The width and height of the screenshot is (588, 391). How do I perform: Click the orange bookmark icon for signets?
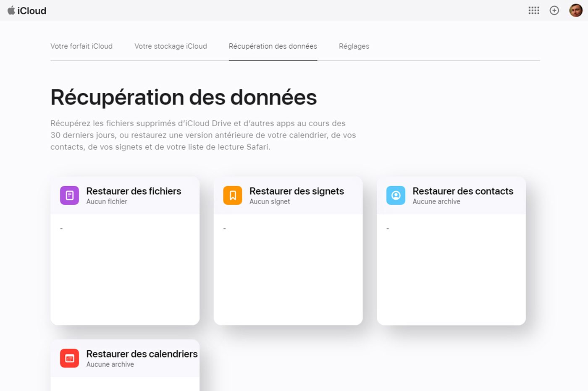pyautogui.click(x=233, y=195)
